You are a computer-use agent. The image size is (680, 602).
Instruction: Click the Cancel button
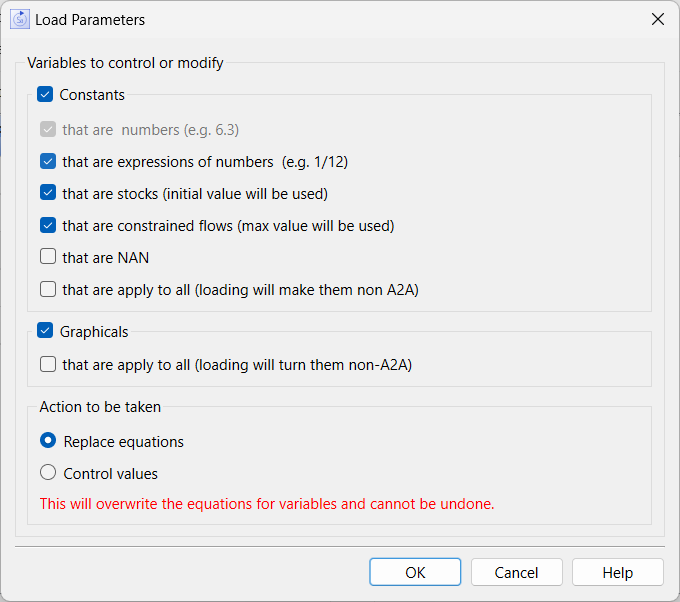click(x=517, y=572)
